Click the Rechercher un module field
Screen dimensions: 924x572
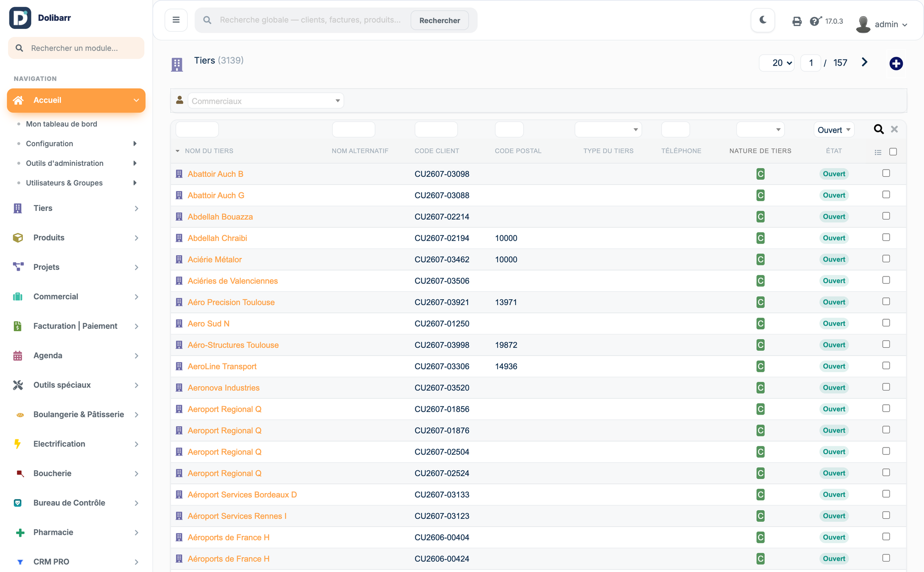pos(76,48)
